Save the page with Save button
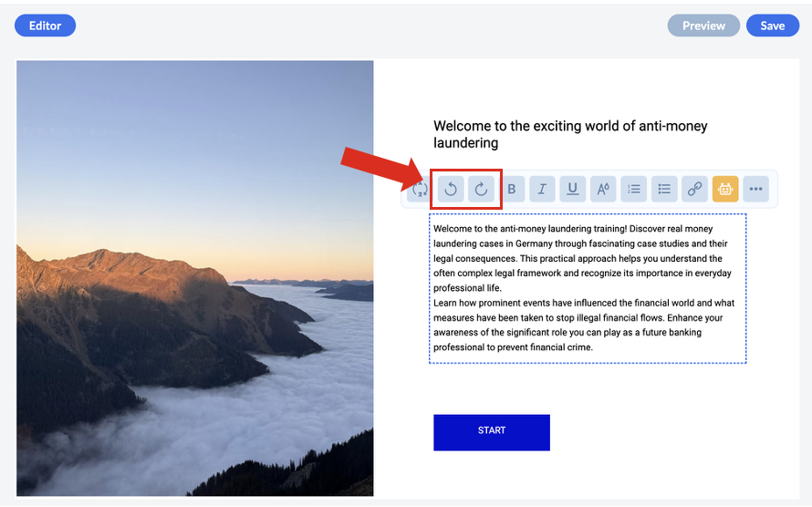Image resolution: width=812 pixels, height=507 pixels. click(x=772, y=26)
